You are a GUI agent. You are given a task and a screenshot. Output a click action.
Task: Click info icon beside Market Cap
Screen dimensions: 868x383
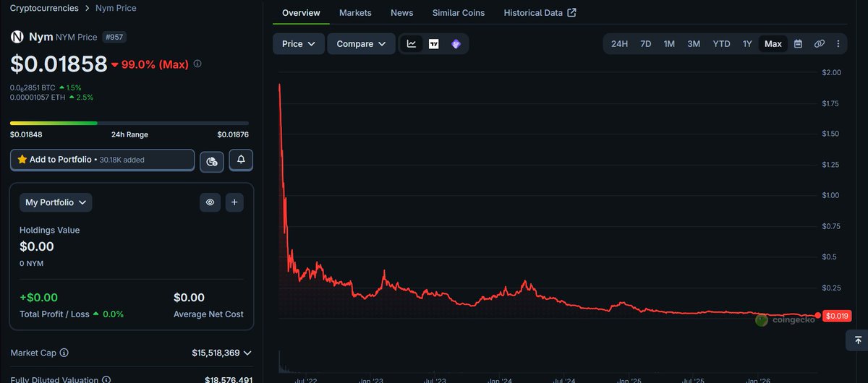point(64,353)
